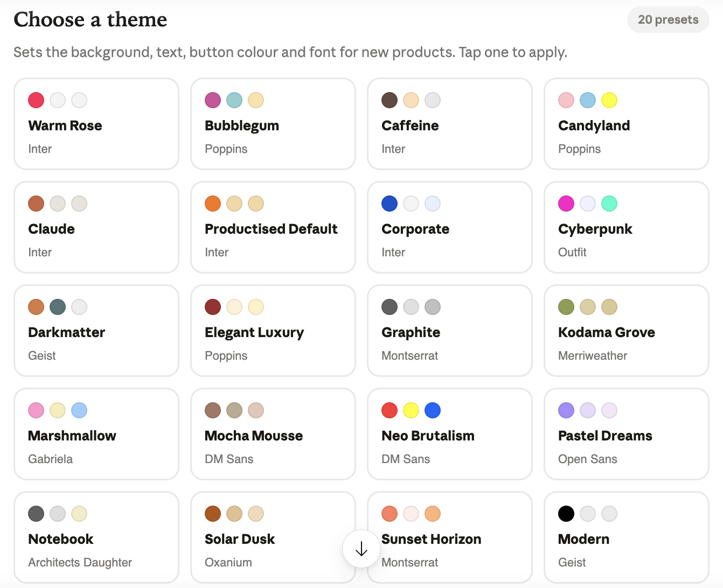Click the purple swatch on Pastel Dreams
Image resolution: width=723 pixels, height=588 pixels.
tap(566, 410)
